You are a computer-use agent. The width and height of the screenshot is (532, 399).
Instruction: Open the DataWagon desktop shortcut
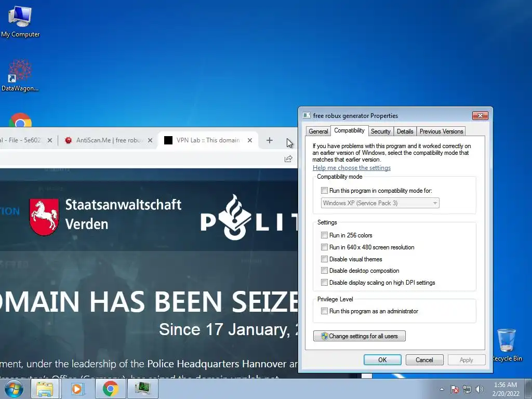click(20, 75)
